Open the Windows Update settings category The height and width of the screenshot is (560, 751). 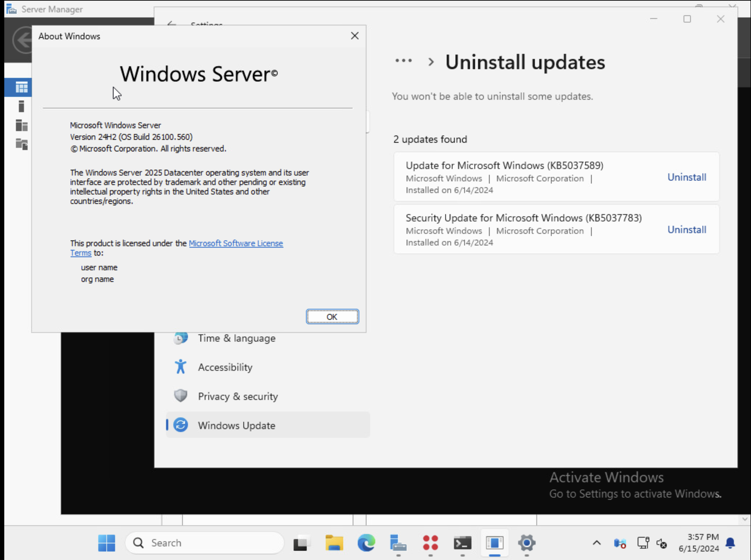click(x=236, y=425)
